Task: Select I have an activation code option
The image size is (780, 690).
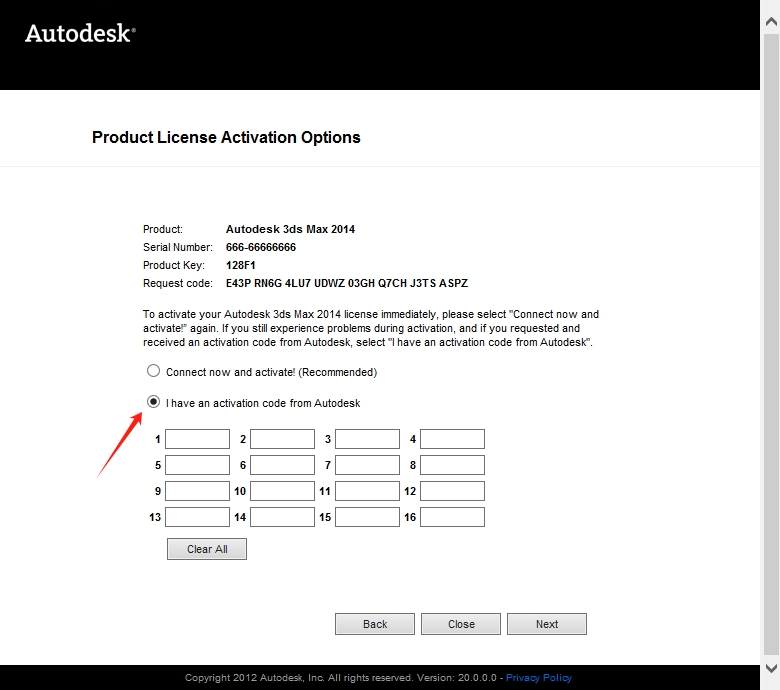Action: point(153,403)
